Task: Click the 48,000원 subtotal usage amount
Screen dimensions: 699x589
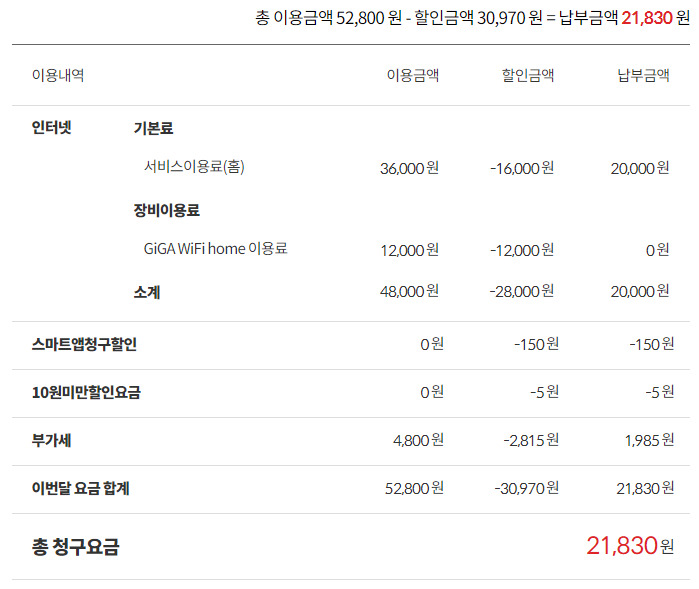Action: pyautogui.click(x=409, y=291)
